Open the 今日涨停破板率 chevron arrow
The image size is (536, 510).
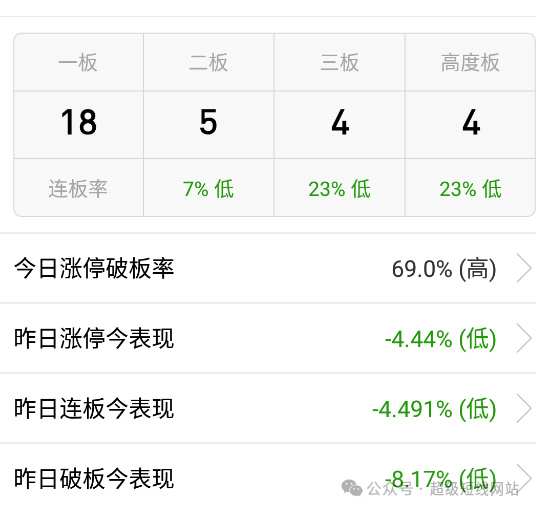tap(524, 268)
